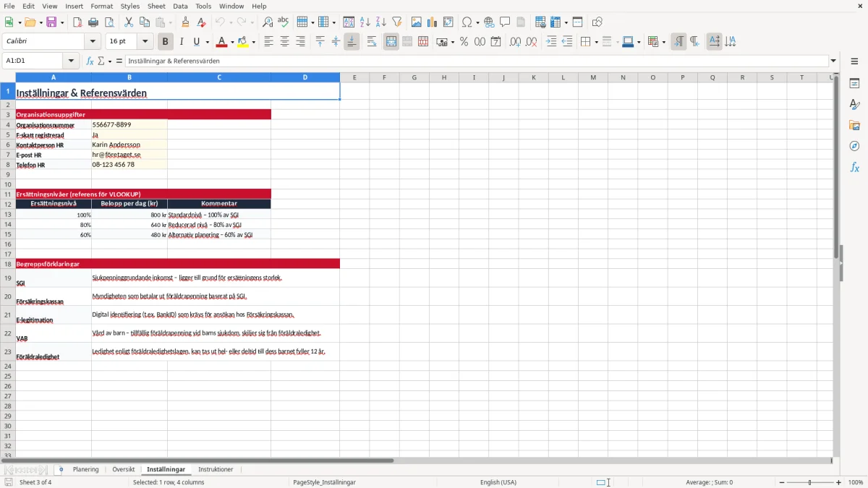Open the font size dropdown
Image resolution: width=868 pixels, height=488 pixels.
[x=145, y=42]
